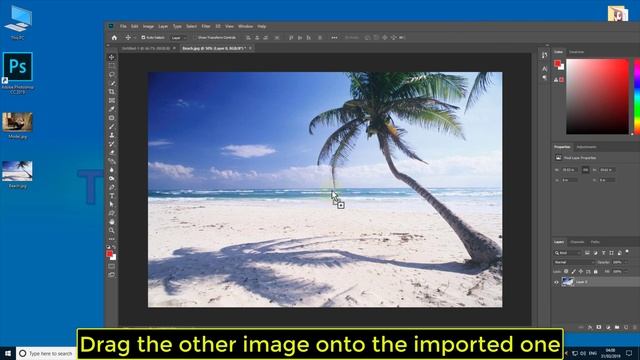Toggle the lock position button

[581, 271]
